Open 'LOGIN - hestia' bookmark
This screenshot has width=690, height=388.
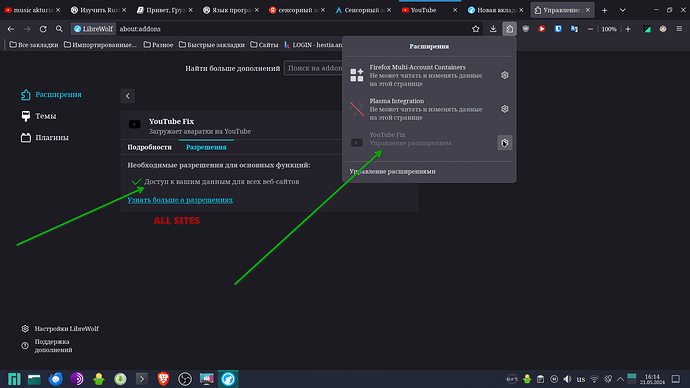[x=313, y=45]
